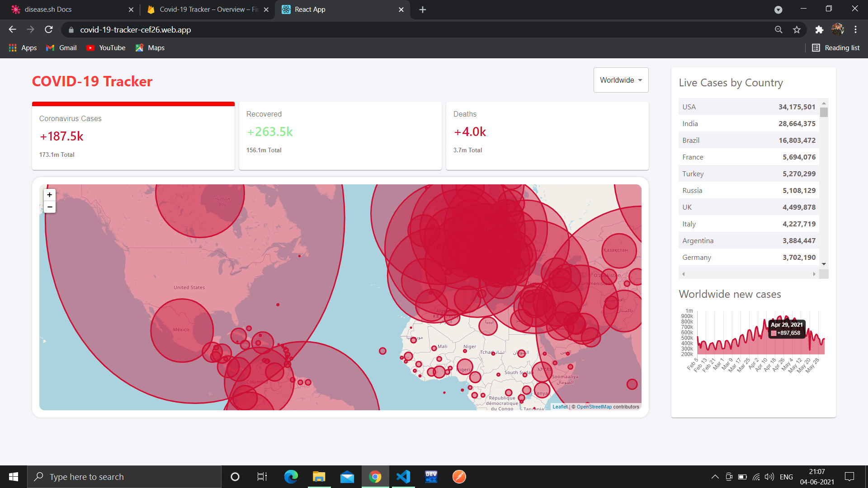Select the React App tab

pos(342,9)
